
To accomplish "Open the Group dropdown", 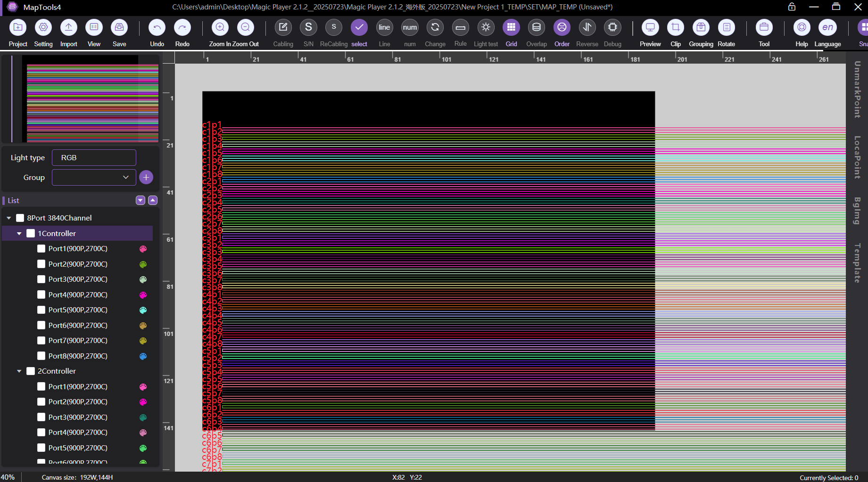I will [94, 177].
